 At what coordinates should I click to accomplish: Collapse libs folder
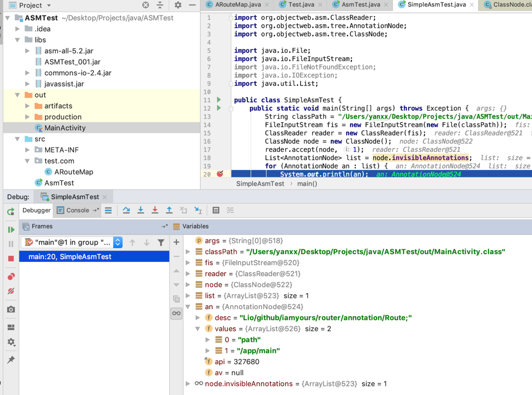coord(18,40)
